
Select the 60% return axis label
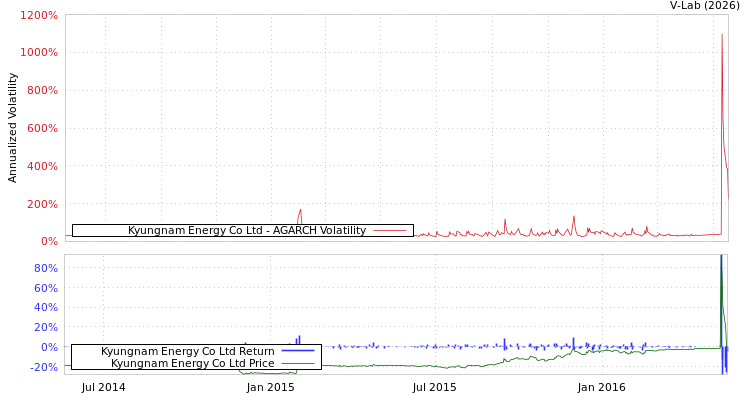pyautogui.click(x=45, y=289)
